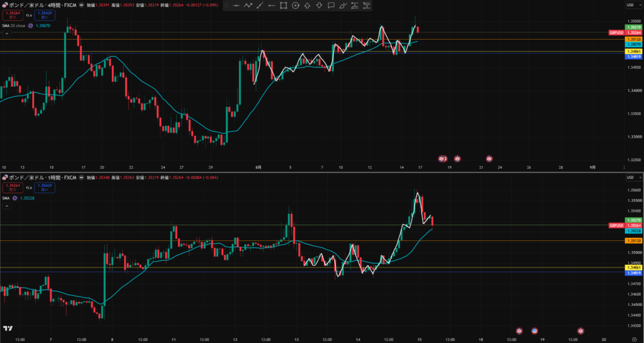Select the circle drawing tool
This screenshot has width=644, height=343.
pos(296,5)
